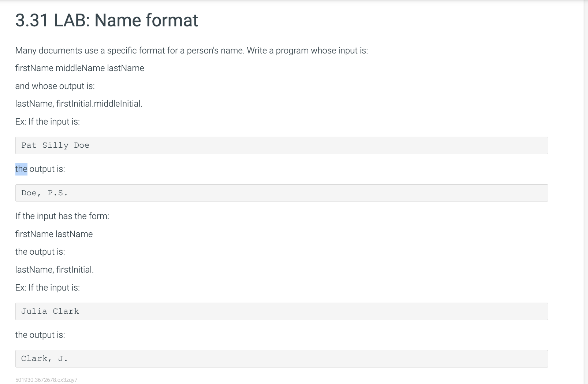This screenshot has height=384, width=588.
Task: Select the line firstName lastName
Action: (x=53, y=234)
